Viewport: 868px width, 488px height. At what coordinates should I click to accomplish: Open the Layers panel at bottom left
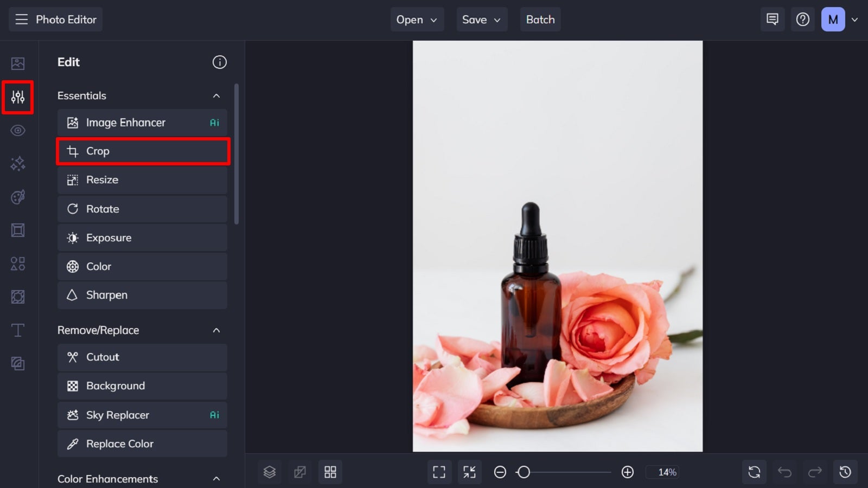coord(270,472)
